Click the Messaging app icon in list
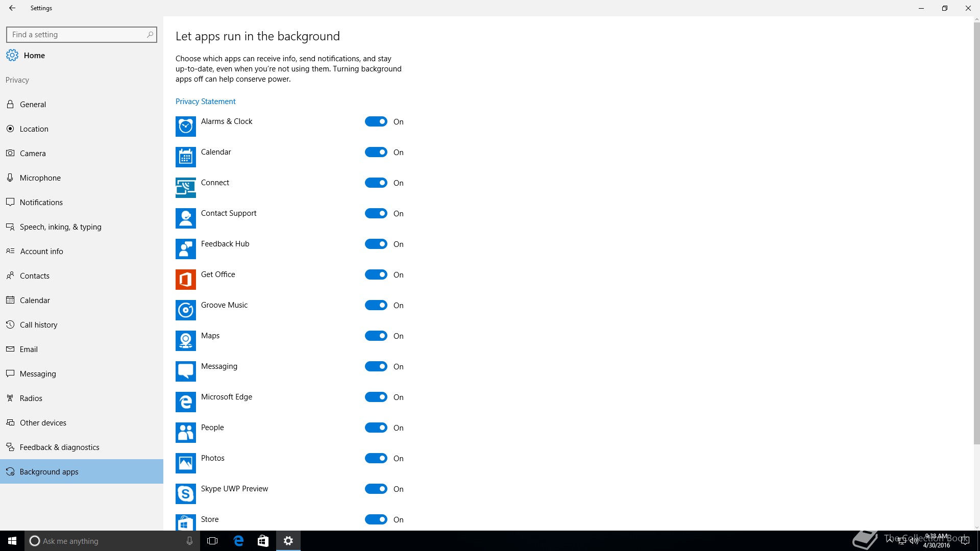The width and height of the screenshot is (980, 551). [x=186, y=371]
